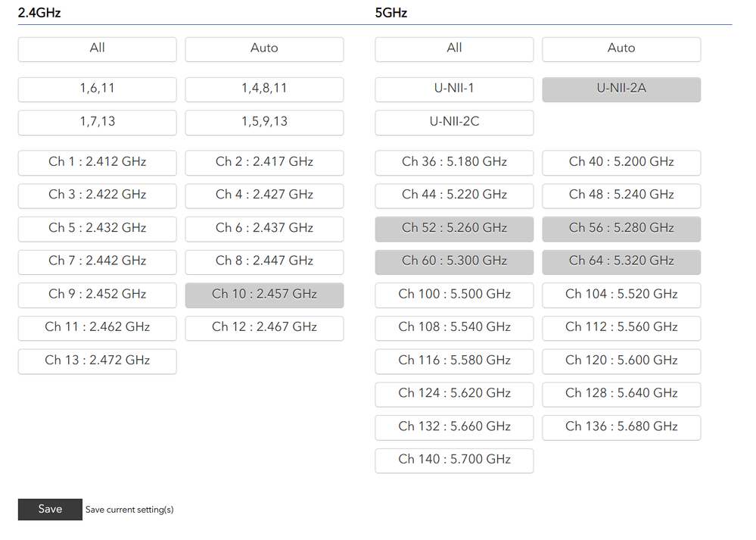Deselect the U-NII-2A channel group

[x=621, y=89]
